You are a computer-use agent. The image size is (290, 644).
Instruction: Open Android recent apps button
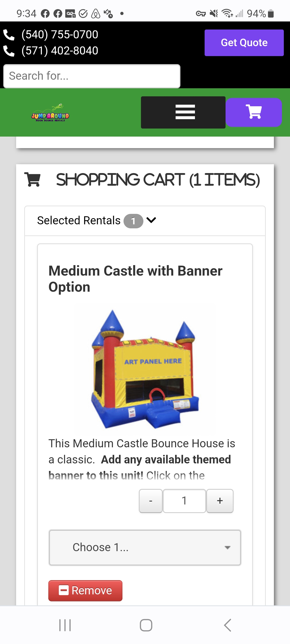(x=65, y=625)
